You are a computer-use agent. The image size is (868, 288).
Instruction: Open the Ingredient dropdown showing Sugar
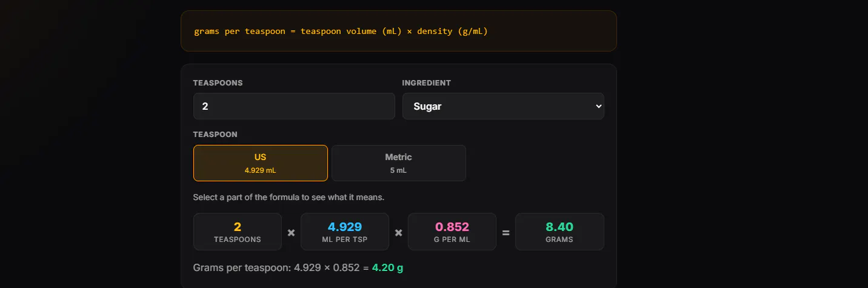point(503,106)
